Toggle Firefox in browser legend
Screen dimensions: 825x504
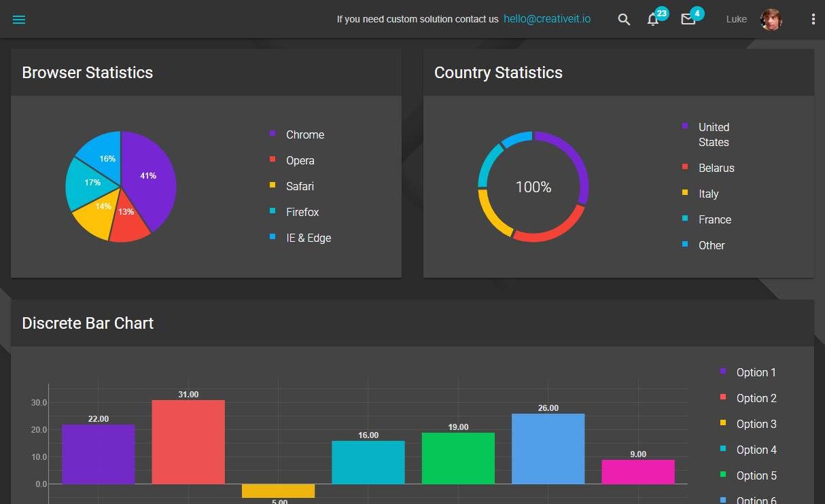click(x=294, y=212)
